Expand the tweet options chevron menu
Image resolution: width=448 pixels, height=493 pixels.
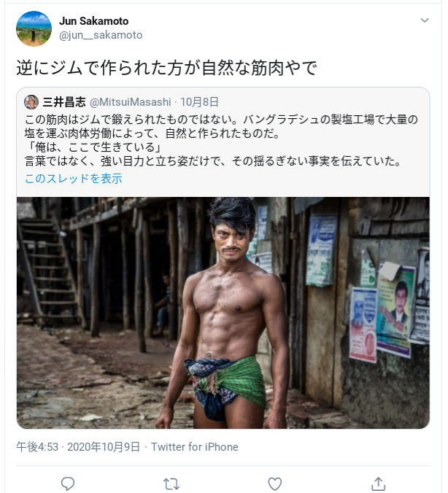pyautogui.click(x=425, y=21)
